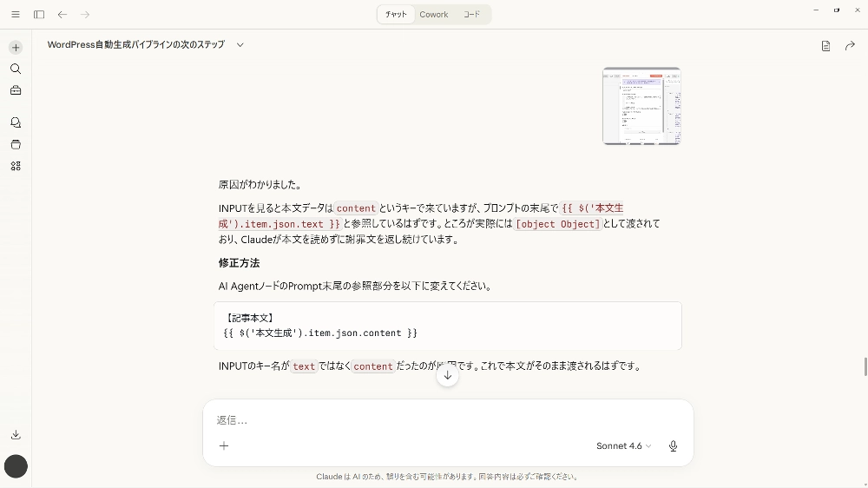The height and width of the screenshot is (488, 868).
Task: Switch to the Cowork tab
Action: tap(434, 15)
